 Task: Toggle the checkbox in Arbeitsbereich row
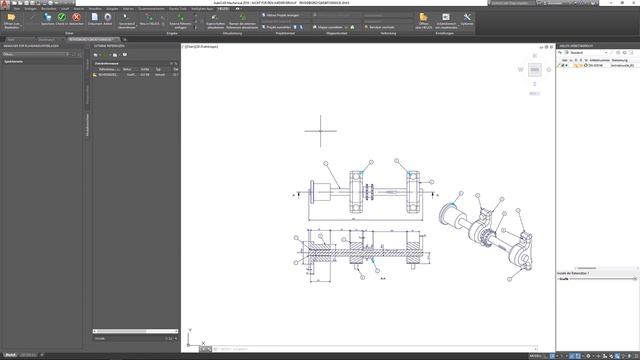(562, 65)
